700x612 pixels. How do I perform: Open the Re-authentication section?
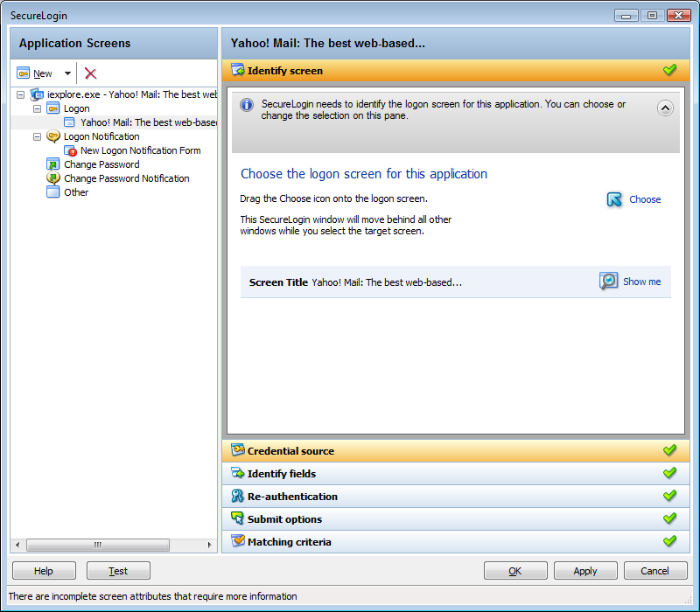point(292,497)
